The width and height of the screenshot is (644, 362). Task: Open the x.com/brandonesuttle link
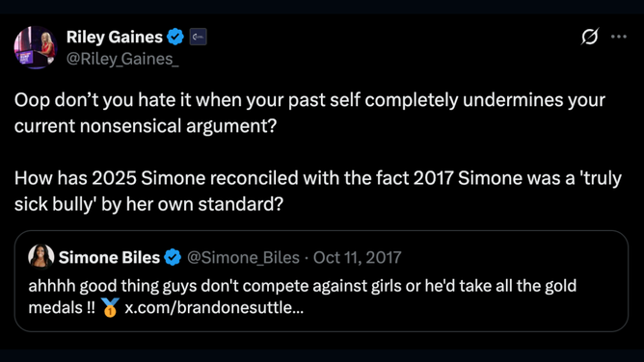pyautogui.click(x=214, y=307)
